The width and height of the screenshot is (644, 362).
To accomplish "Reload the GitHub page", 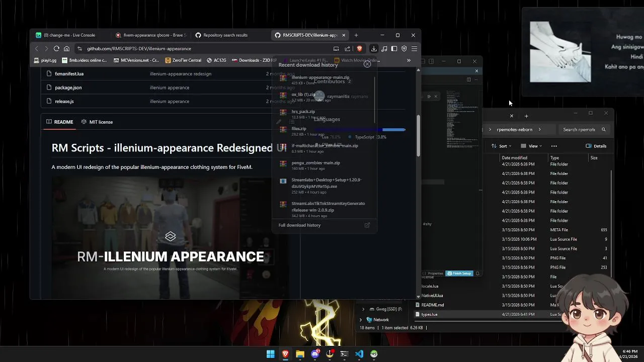I will tap(56, 49).
